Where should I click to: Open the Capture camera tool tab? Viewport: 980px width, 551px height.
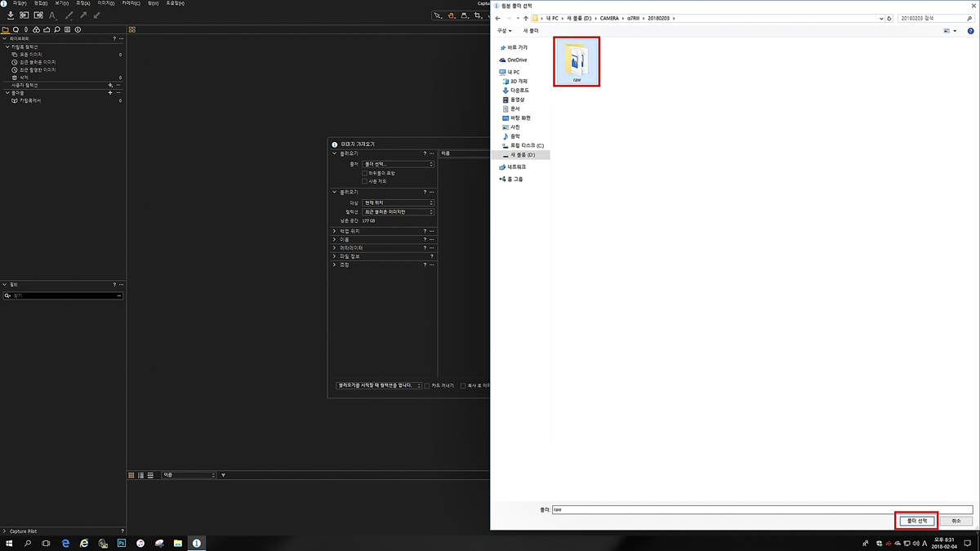(16, 29)
